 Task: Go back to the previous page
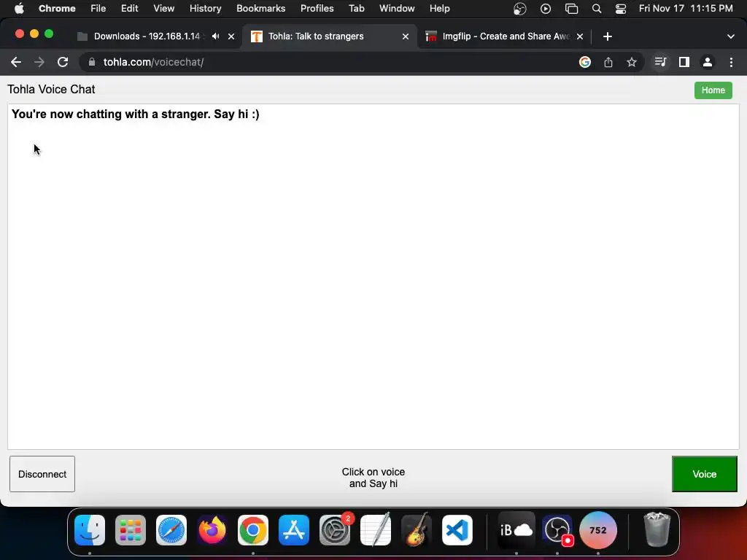click(16, 62)
